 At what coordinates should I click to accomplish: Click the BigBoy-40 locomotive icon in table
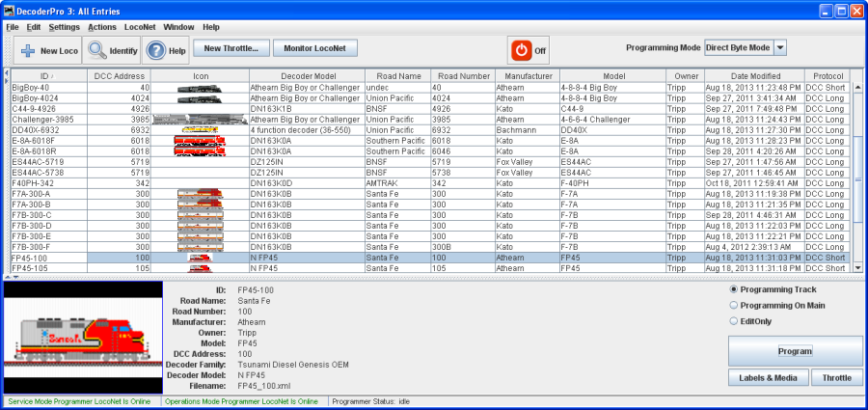[x=201, y=88]
